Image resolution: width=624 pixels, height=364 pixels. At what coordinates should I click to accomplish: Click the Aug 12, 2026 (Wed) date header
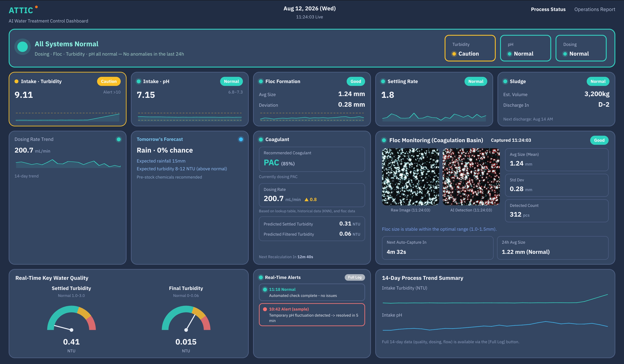click(x=310, y=8)
